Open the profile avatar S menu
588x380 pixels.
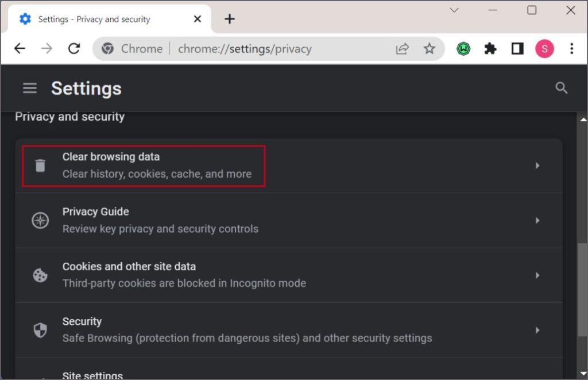coord(544,48)
